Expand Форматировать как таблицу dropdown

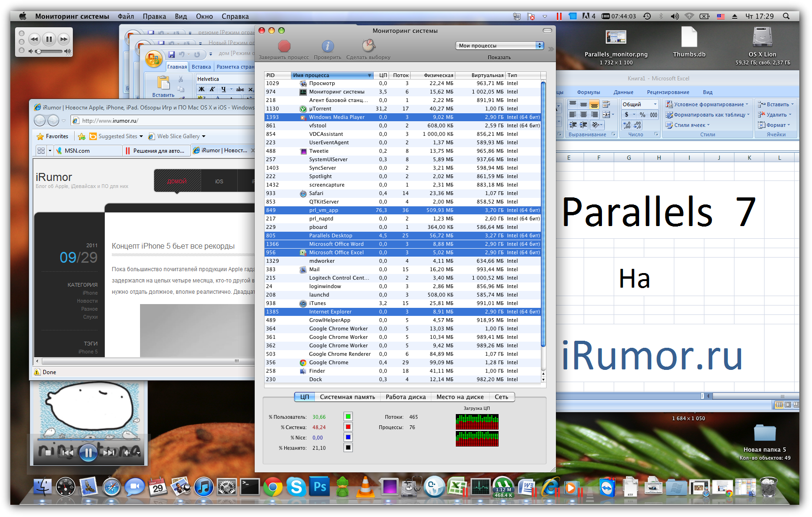point(708,115)
